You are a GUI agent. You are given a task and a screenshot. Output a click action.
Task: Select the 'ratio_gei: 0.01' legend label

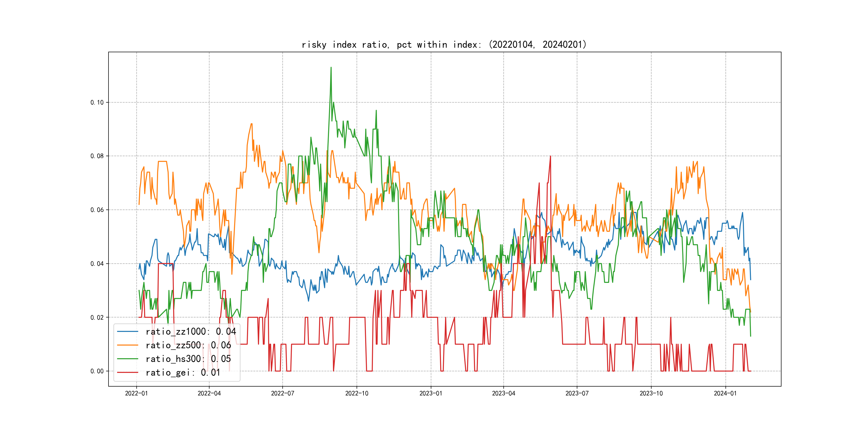coord(183,372)
